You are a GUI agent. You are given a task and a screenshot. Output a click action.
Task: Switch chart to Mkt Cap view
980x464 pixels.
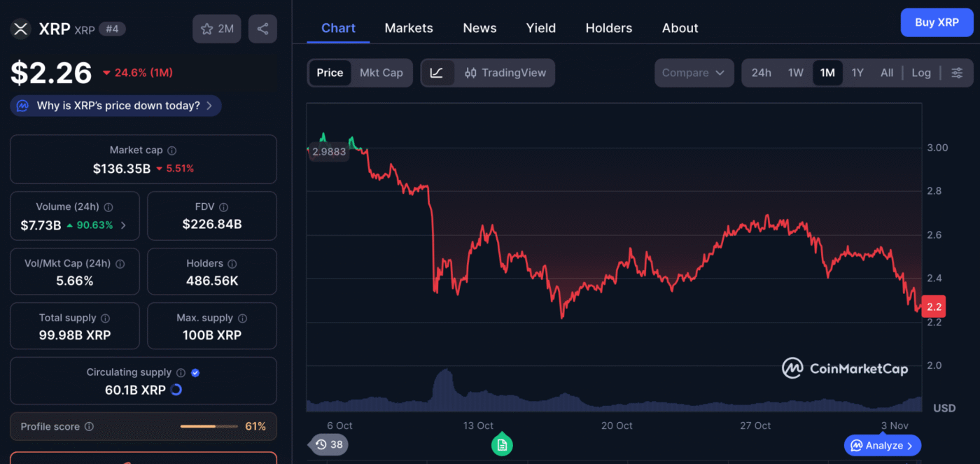(381, 73)
